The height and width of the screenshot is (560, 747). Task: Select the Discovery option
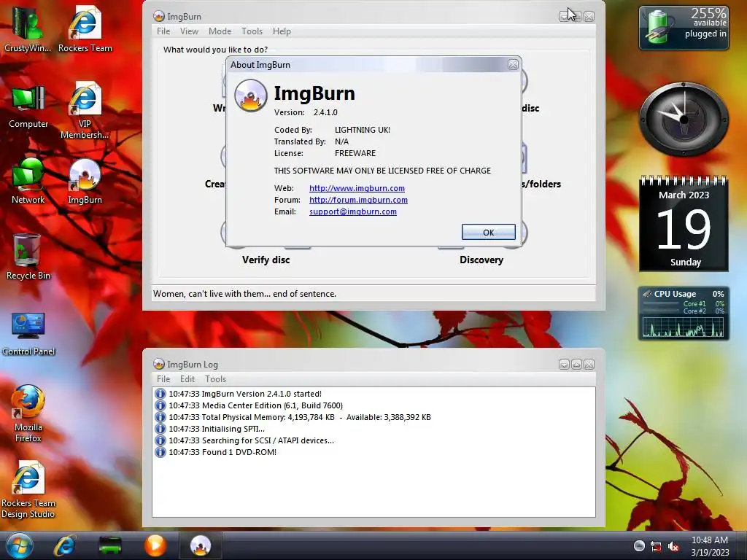tap(481, 260)
